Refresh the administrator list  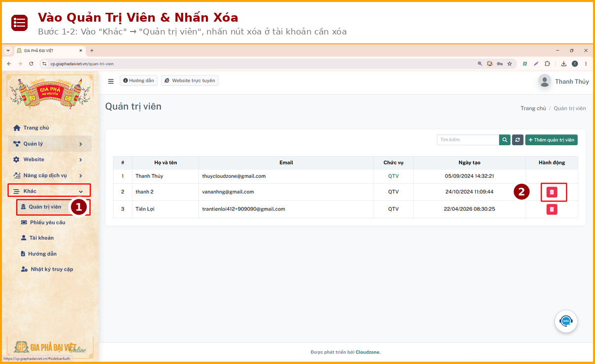pyautogui.click(x=518, y=140)
